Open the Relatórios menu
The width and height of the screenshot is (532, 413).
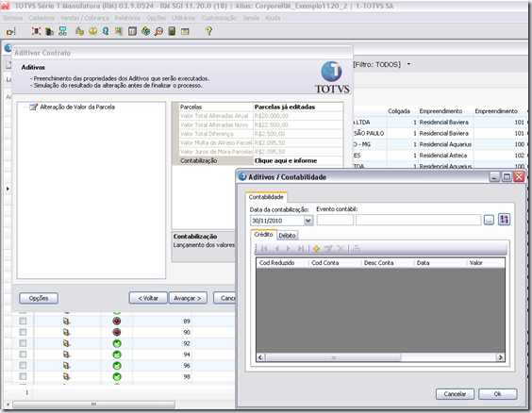[x=127, y=18]
